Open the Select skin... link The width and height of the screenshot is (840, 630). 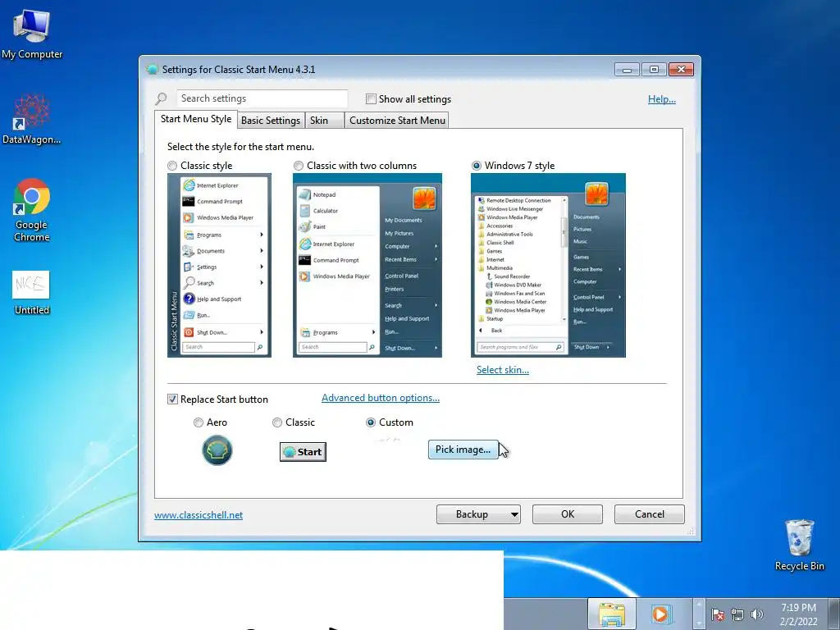point(503,370)
